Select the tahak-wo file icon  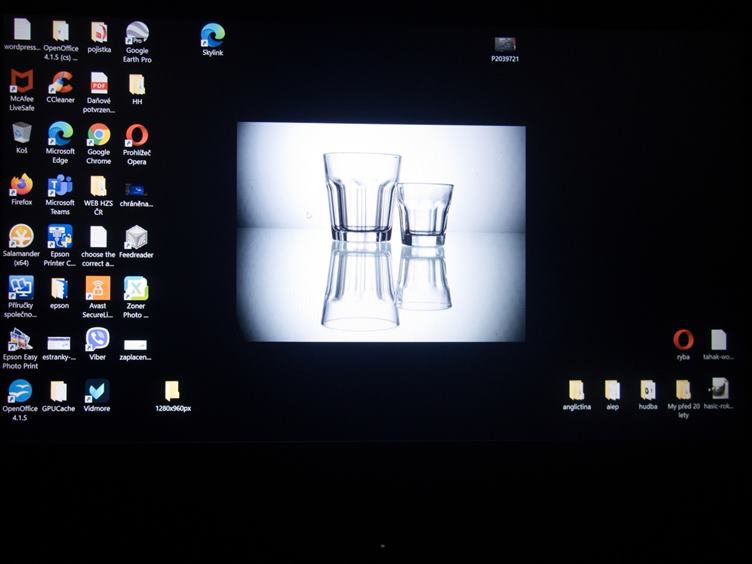coord(718,340)
